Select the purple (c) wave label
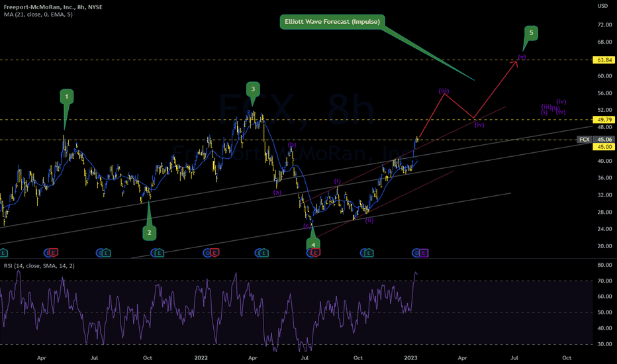617x364 pixels. (307, 226)
